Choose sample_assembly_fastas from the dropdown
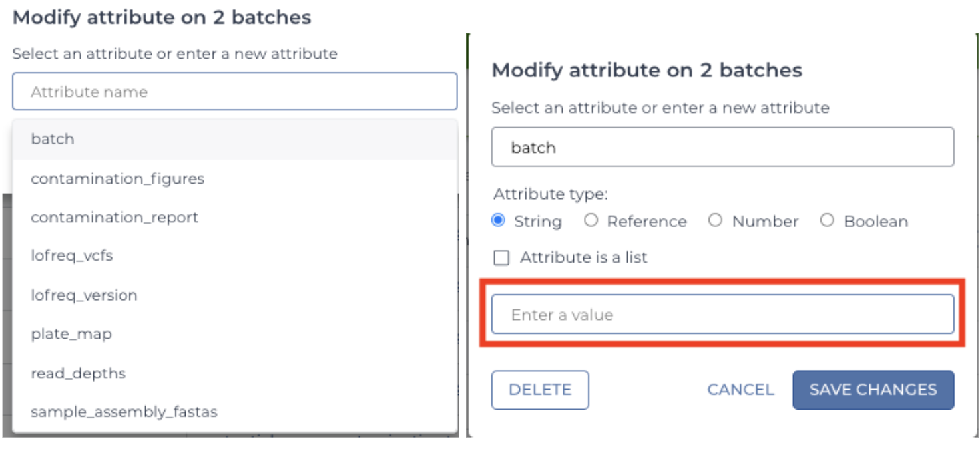Screen dimensions: 980x451 pos(234,412)
